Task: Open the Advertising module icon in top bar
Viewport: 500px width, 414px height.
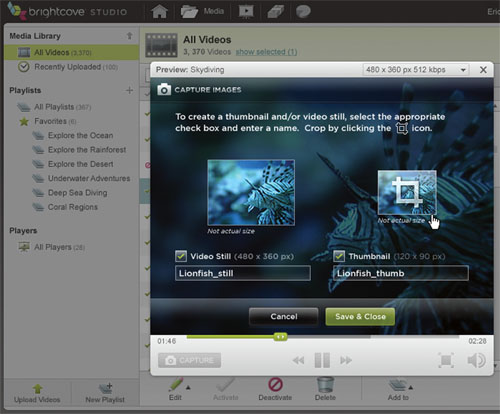Action: tap(275, 12)
